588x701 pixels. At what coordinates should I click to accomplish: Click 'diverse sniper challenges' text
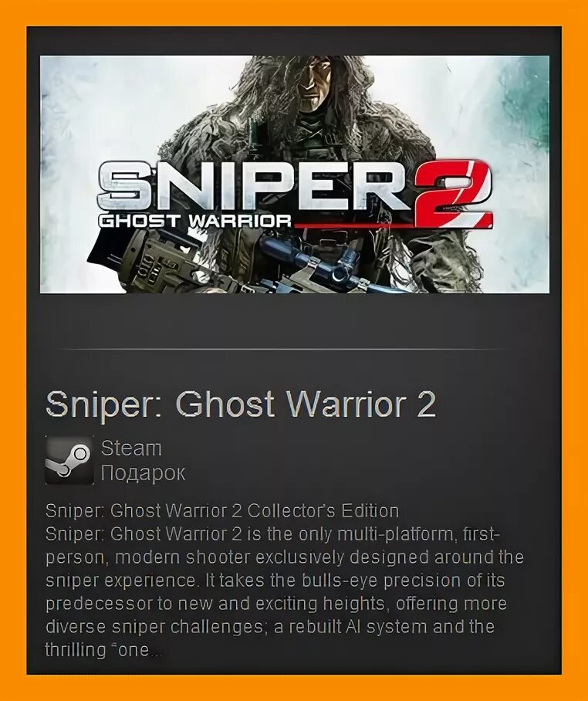(x=154, y=626)
